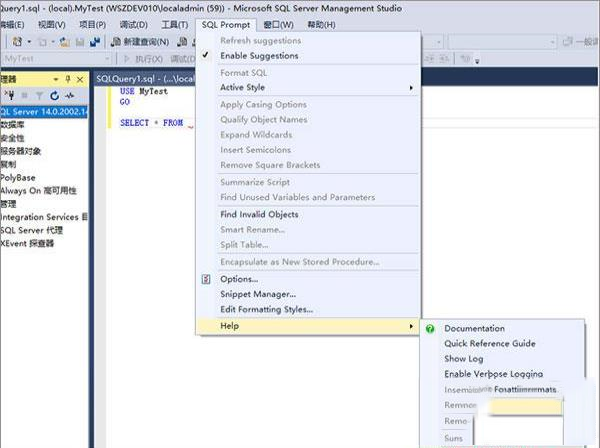Open the 视图(V) menu
This screenshot has height=448, width=600.
pos(52,25)
